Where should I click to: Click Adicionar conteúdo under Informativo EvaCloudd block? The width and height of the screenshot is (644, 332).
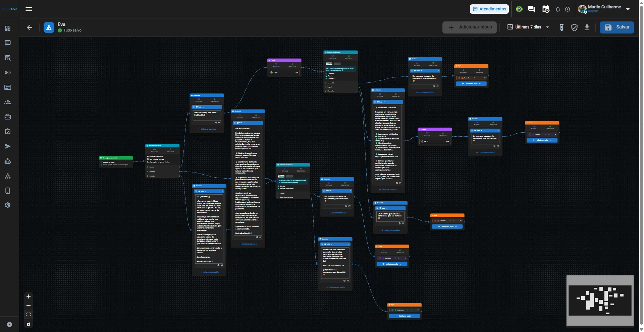388,189
